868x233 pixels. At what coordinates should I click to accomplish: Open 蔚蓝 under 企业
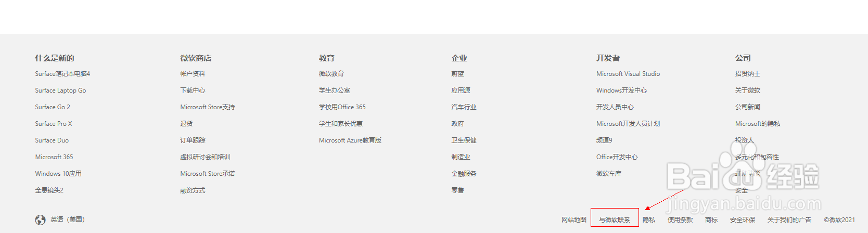coord(458,74)
